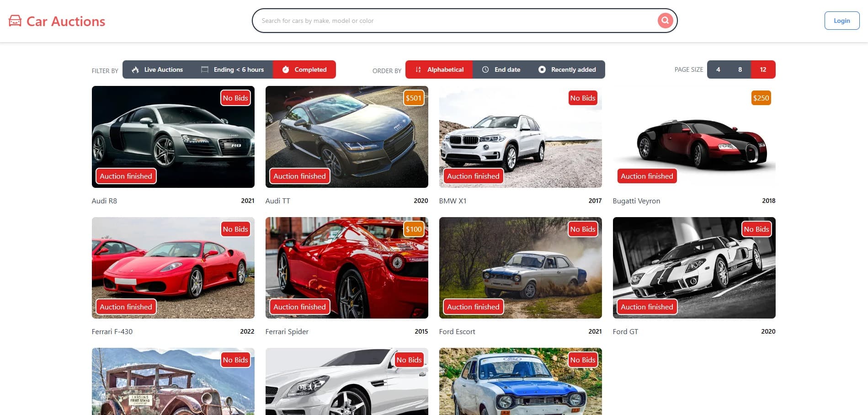This screenshot has width=868, height=415.
Task: Click the flame icon on Live Auctions
Action: click(x=135, y=69)
